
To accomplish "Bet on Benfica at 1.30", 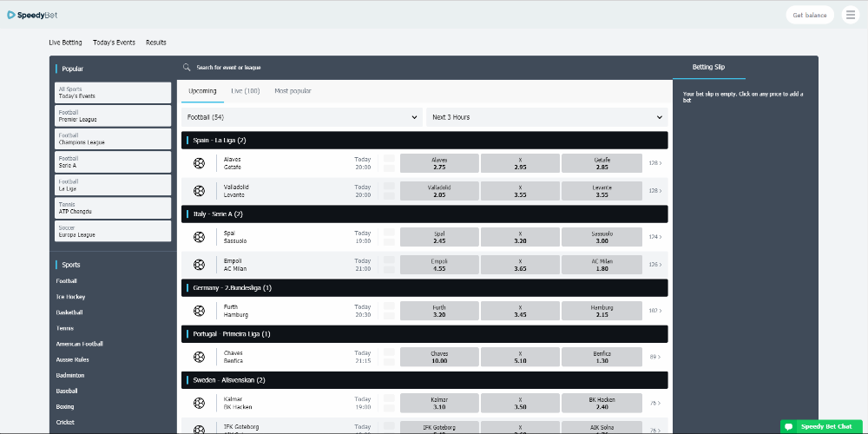I will [x=602, y=357].
